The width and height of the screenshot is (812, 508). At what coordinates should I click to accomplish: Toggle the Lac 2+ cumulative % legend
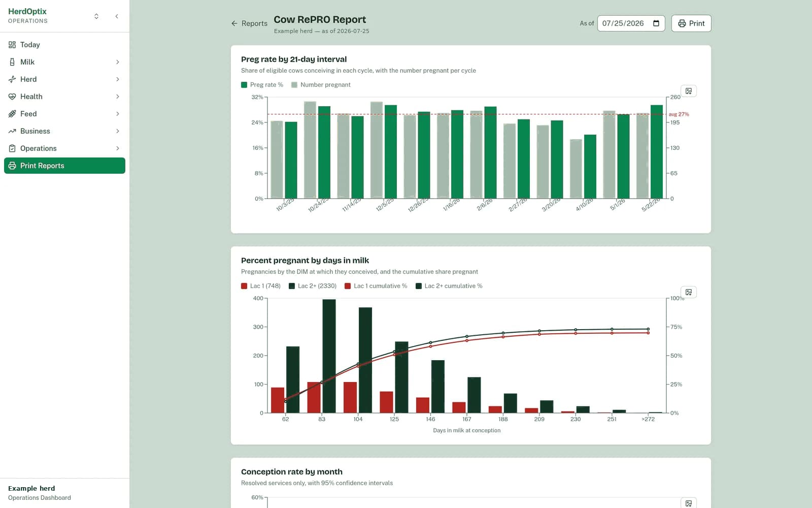tap(449, 286)
